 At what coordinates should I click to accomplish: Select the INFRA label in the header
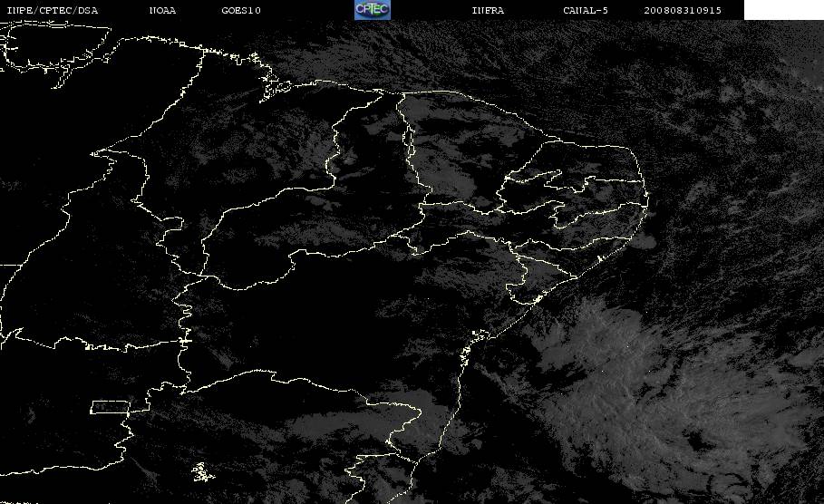pyautogui.click(x=488, y=10)
